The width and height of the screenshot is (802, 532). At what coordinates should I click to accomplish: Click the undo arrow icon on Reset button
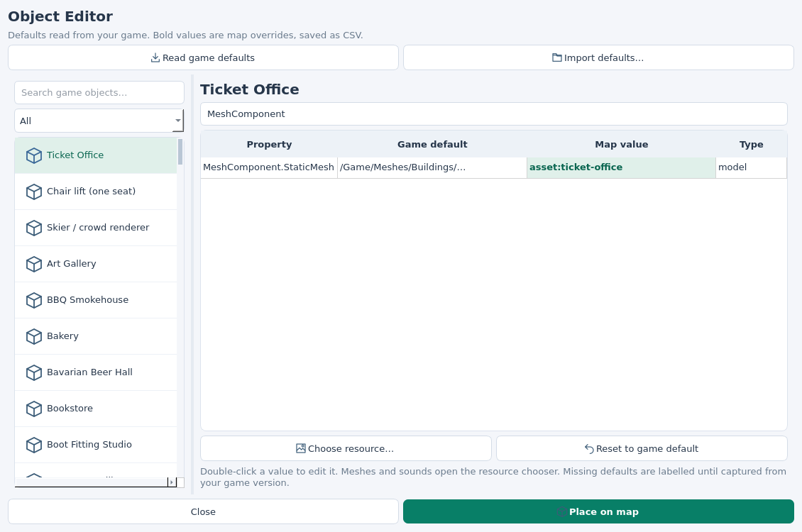point(588,449)
